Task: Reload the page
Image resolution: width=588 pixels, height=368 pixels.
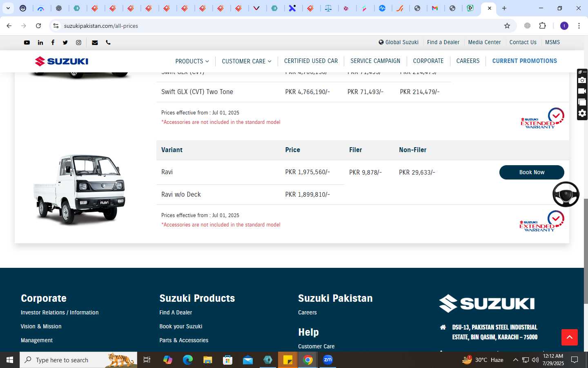Action: coord(38,26)
